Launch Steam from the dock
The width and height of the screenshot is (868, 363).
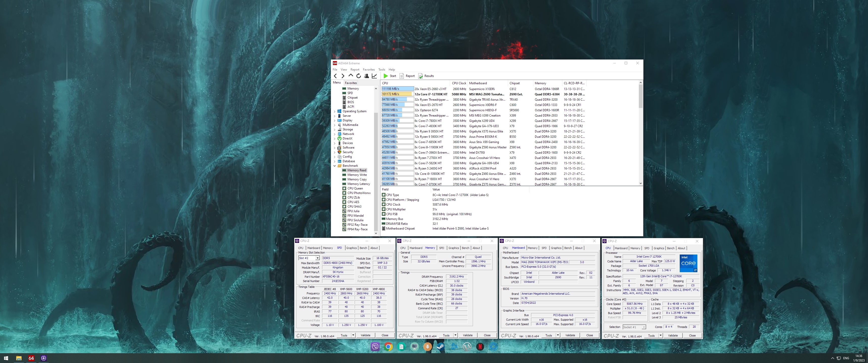[441, 347]
